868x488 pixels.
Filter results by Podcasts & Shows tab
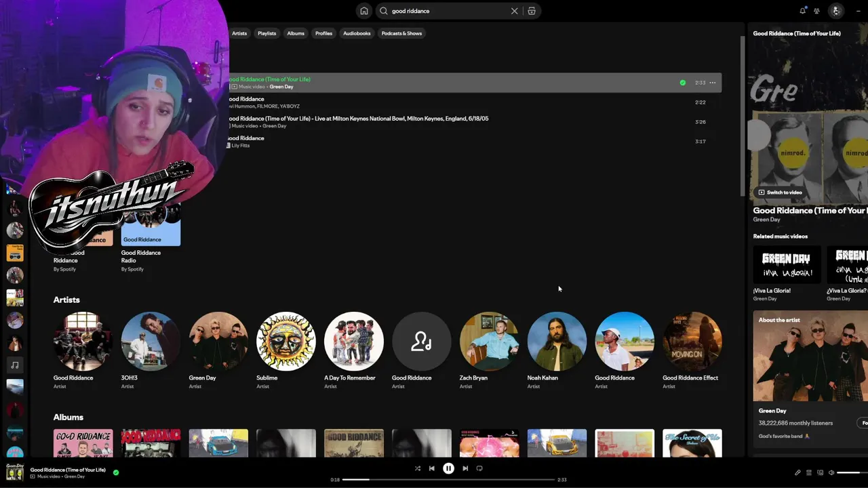401,33
